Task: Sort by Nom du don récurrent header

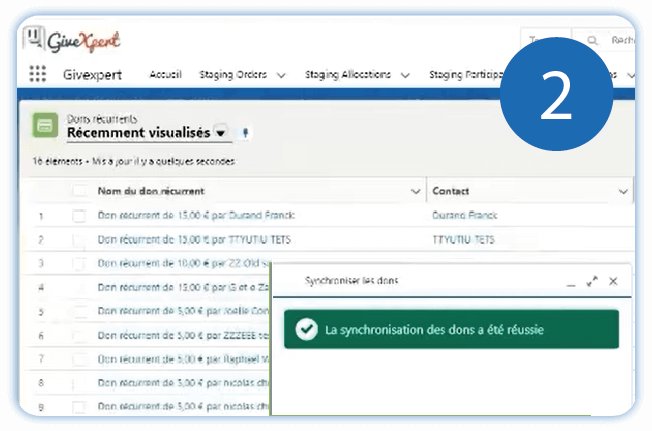Action: pos(151,191)
